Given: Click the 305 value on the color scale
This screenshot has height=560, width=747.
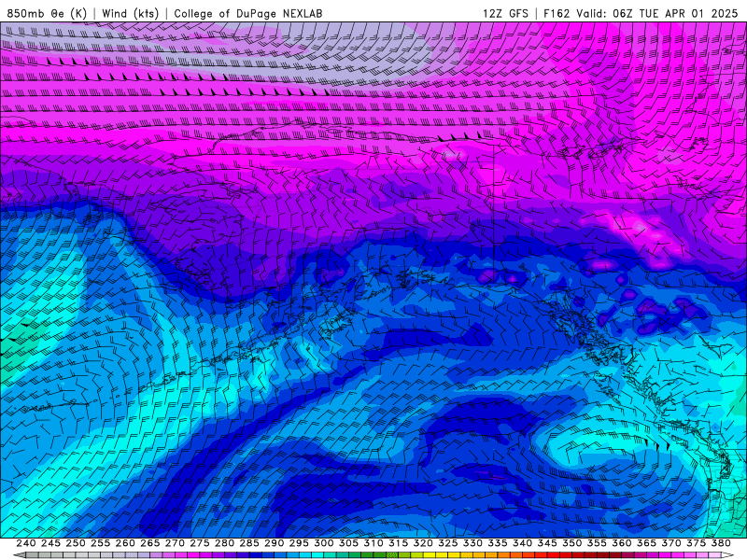Looking at the screenshot, I should pos(348,543).
